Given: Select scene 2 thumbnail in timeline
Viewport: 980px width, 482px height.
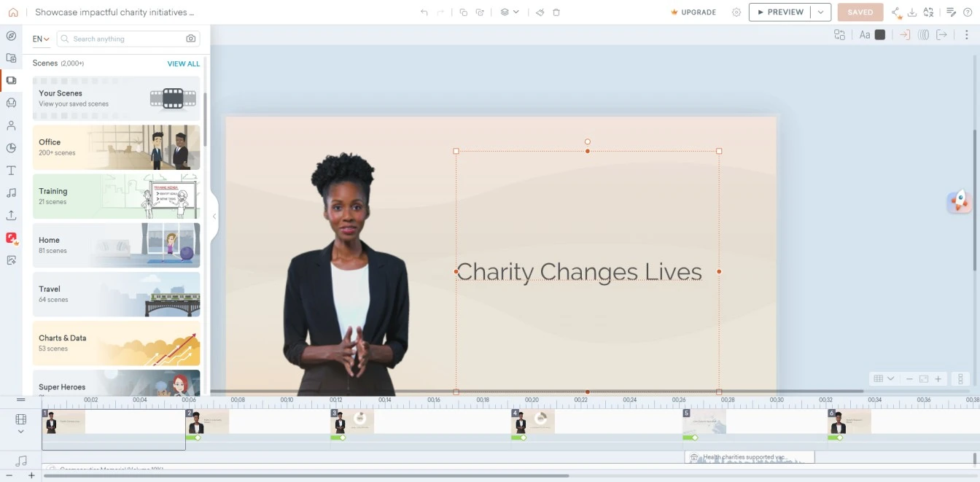Looking at the screenshot, I should 208,421.
